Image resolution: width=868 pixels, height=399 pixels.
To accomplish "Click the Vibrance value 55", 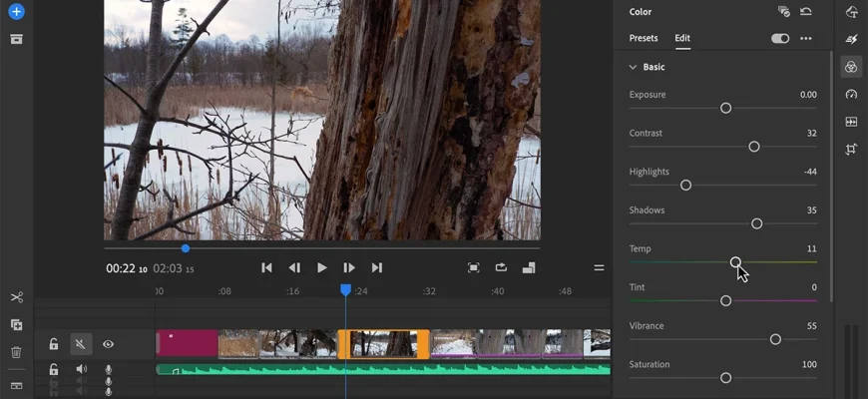I will point(812,326).
